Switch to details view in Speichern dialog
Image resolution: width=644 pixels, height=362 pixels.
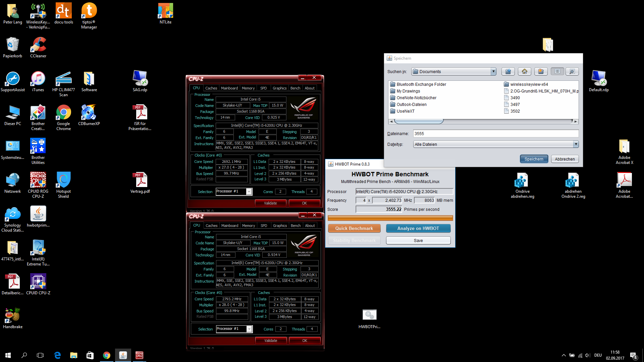[x=572, y=71]
